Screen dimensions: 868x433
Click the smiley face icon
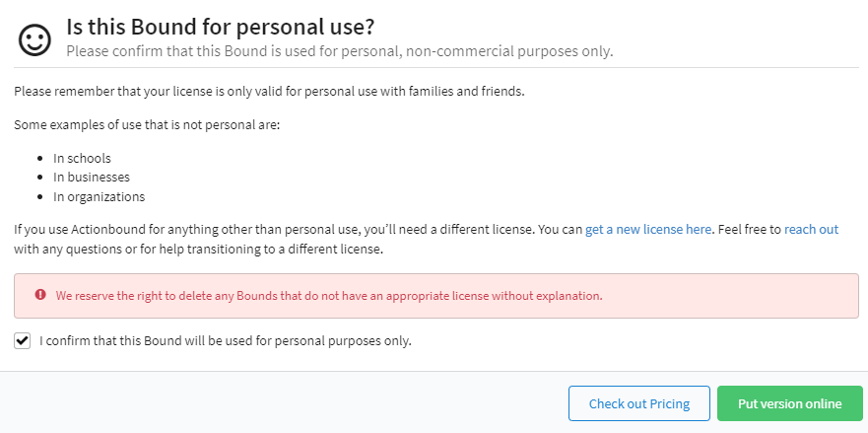(34, 37)
